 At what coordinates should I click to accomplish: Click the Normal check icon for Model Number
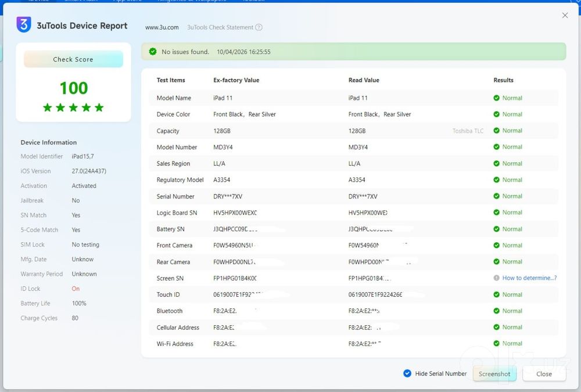497,147
